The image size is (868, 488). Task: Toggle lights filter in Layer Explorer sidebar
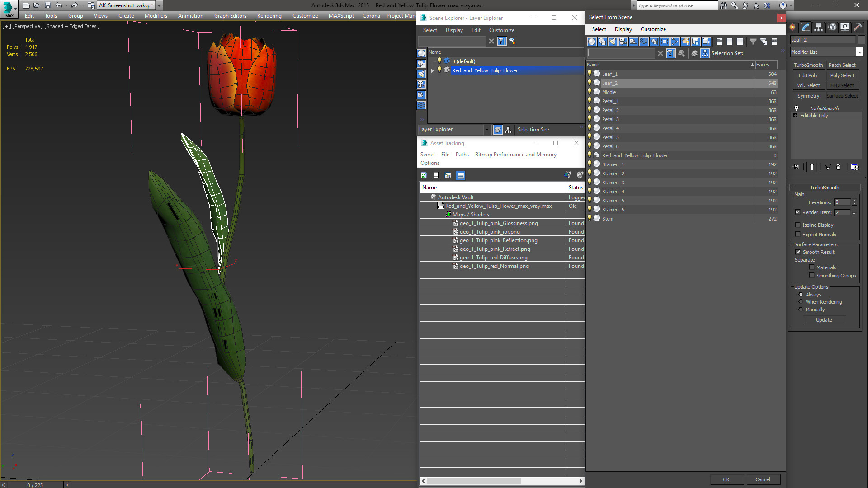coord(421,74)
